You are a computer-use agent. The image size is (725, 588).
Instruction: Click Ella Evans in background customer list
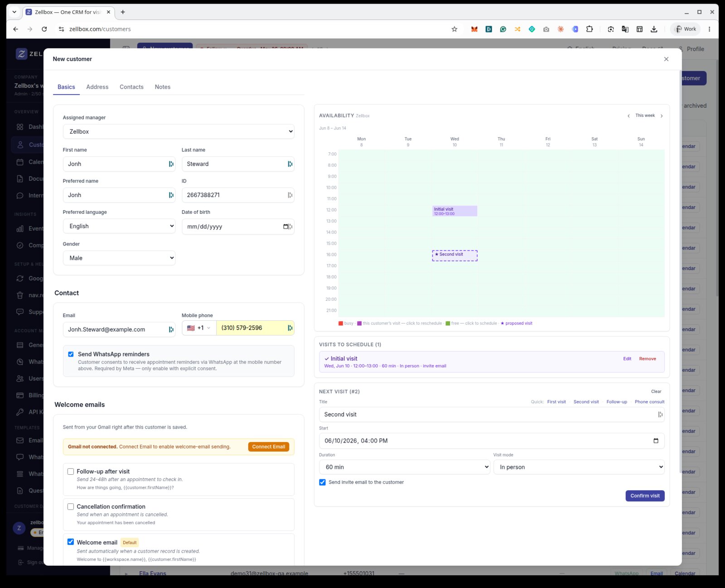coord(153,573)
